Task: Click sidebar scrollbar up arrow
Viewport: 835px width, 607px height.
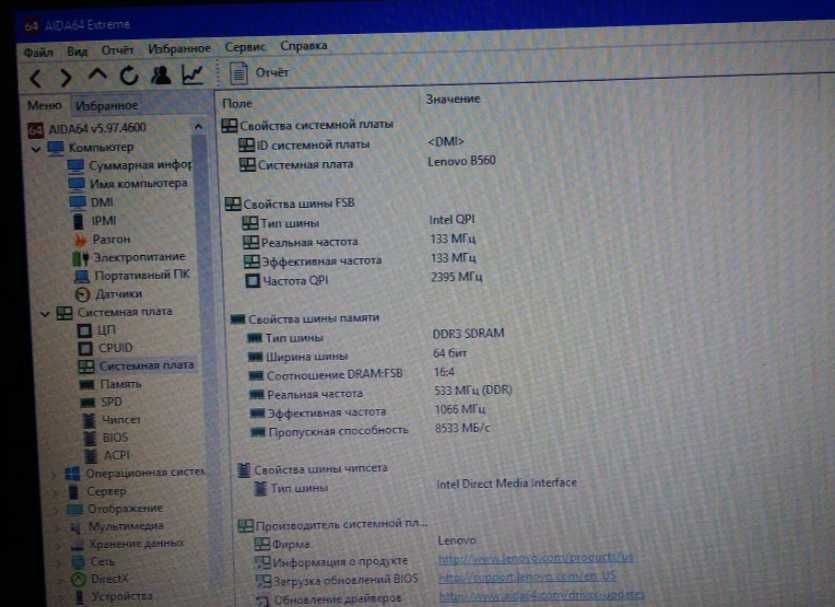Action: (198, 127)
